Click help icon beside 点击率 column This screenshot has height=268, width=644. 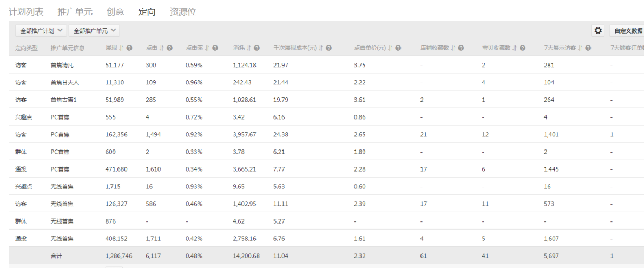point(215,49)
